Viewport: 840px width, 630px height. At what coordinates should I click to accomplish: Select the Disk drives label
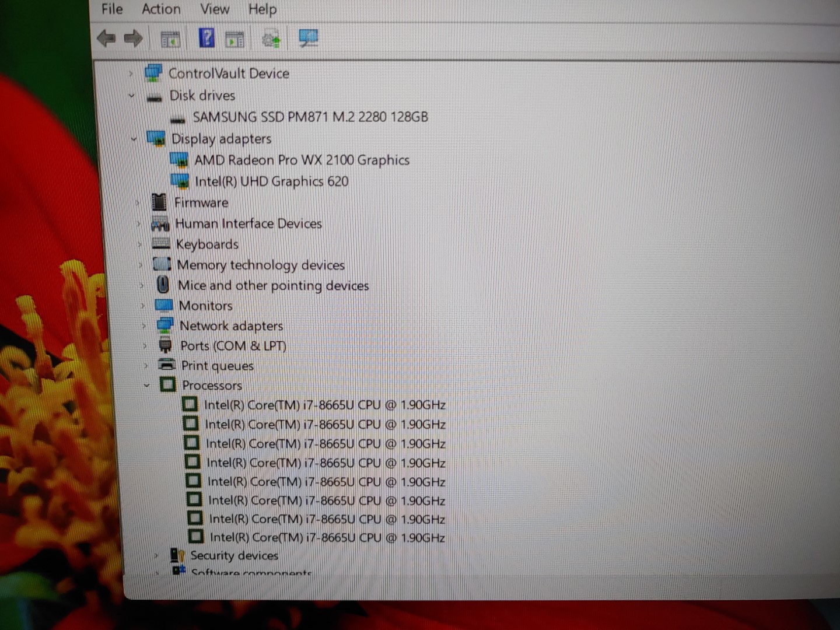pos(202,95)
